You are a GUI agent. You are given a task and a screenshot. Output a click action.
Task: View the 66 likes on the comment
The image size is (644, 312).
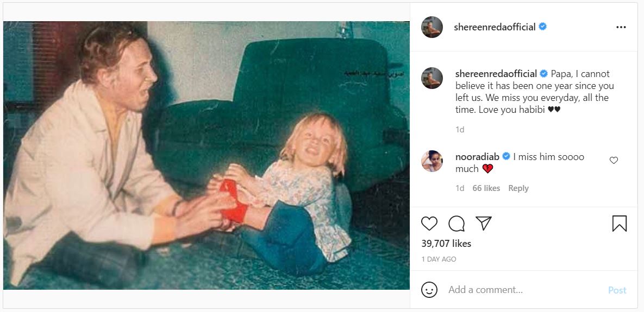pos(486,188)
